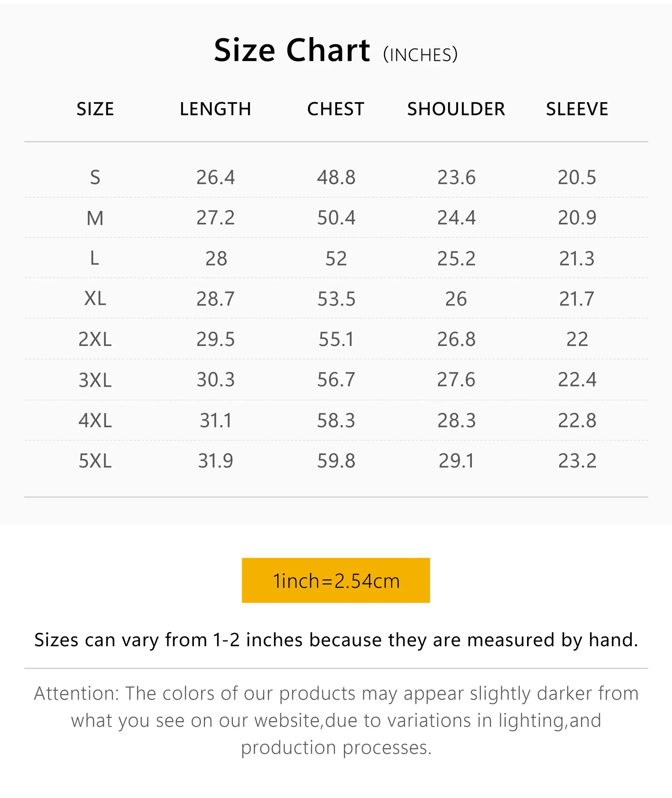672x798 pixels.
Task: Select the 31.9 length value for 5XL
Action: (215, 461)
